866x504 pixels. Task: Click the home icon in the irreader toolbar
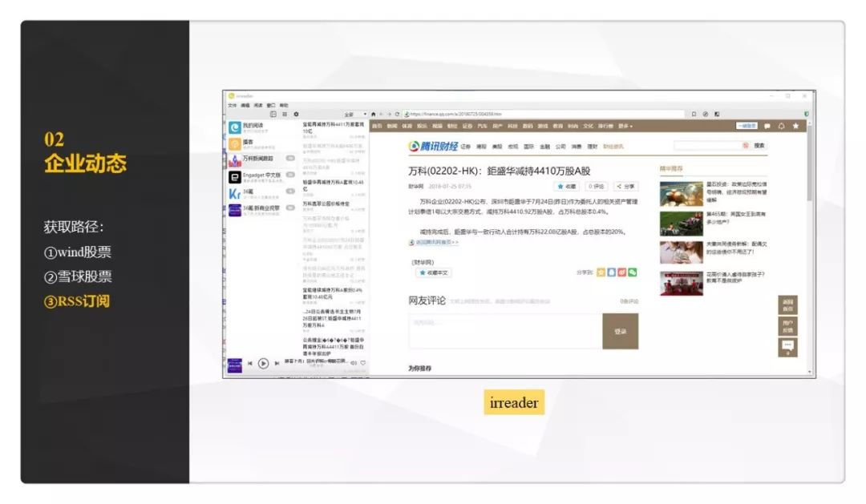(374, 113)
